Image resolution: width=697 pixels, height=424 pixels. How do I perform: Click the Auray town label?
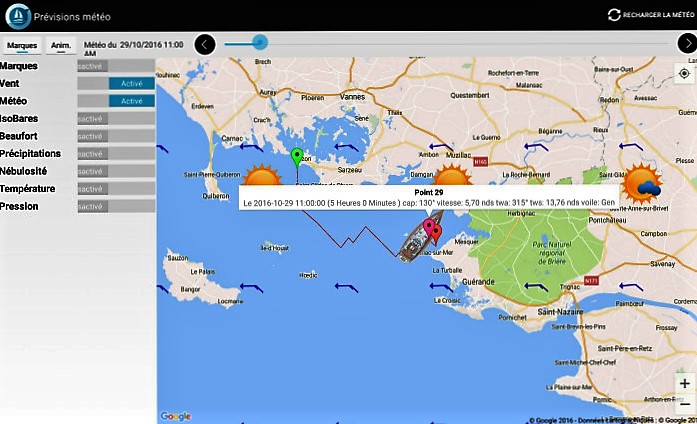point(268,92)
